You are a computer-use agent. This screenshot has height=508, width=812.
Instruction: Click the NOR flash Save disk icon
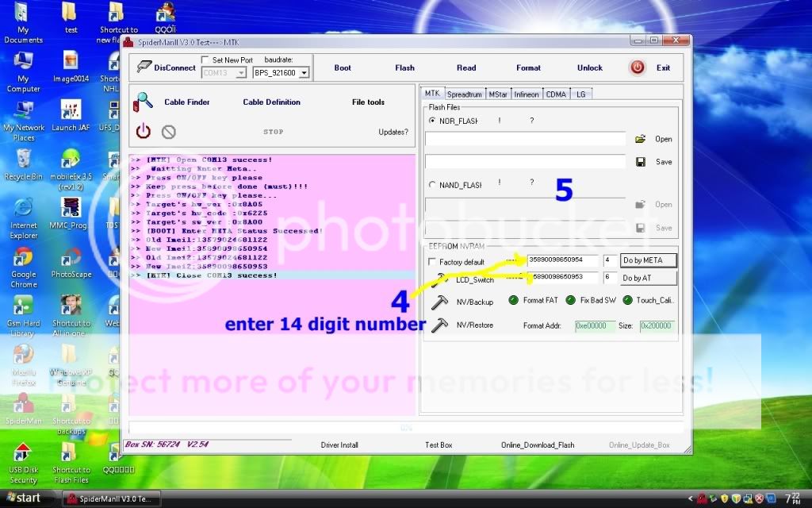pyautogui.click(x=641, y=162)
